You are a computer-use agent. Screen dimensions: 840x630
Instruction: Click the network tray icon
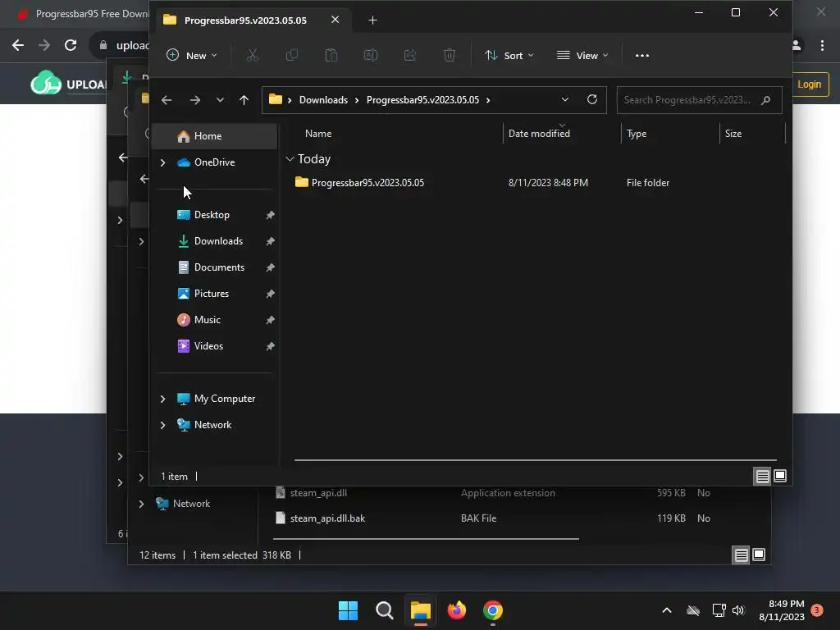click(x=719, y=610)
